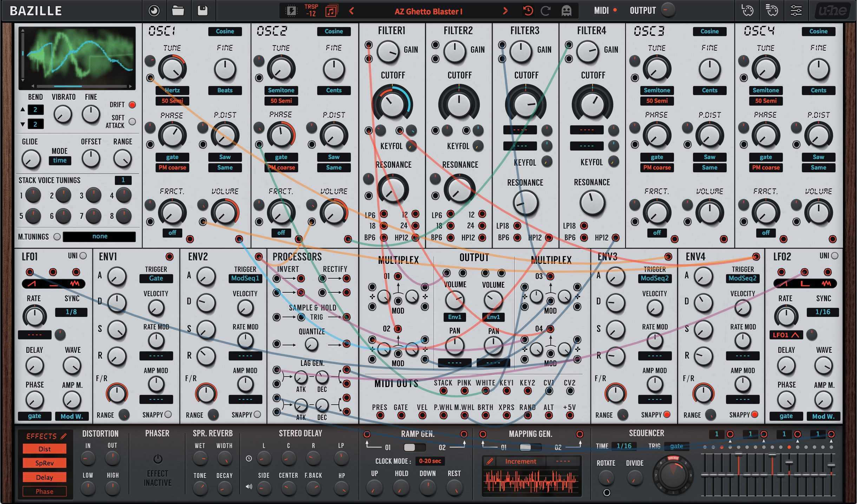Toggle the M.TUNINGS switch
857x504 pixels.
click(57, 237)
